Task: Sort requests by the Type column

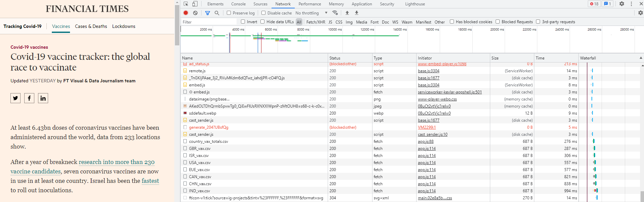Action: click(x=394, y=58)
